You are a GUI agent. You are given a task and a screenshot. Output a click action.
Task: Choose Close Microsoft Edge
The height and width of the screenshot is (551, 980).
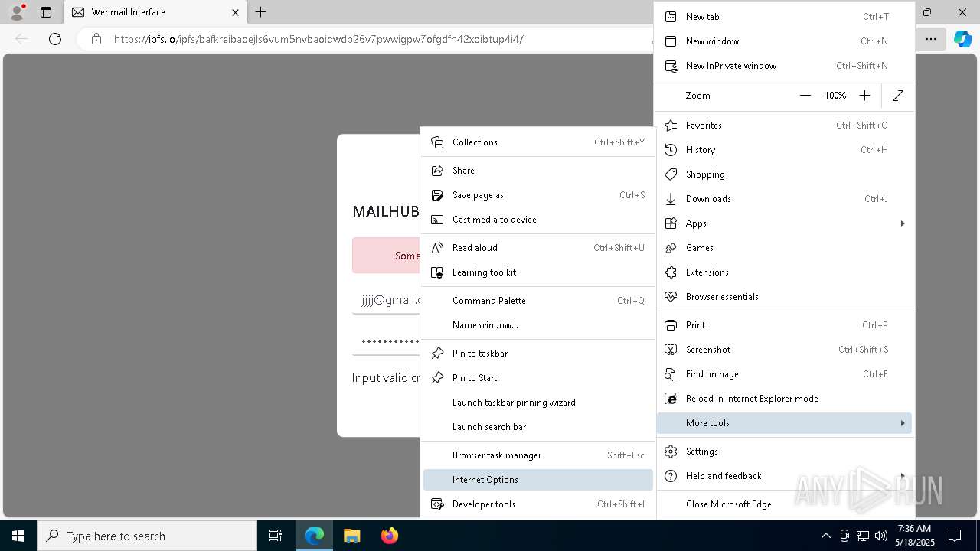pos(785,504)
